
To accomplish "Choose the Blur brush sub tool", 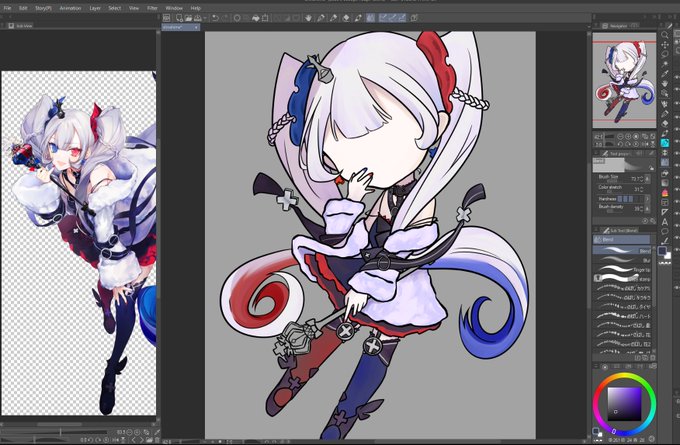I will [622, 260].
